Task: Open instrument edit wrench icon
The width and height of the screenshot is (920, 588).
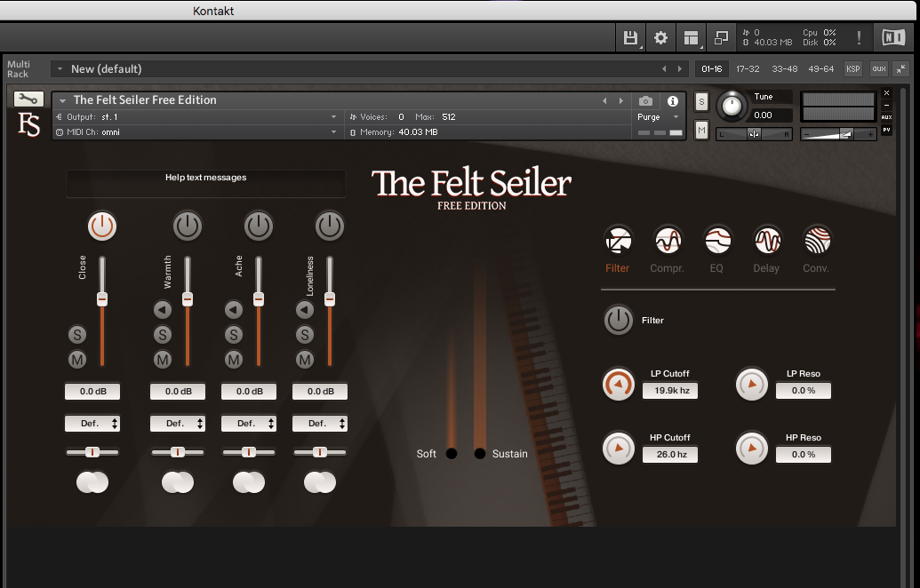Action: click(28, 99)
